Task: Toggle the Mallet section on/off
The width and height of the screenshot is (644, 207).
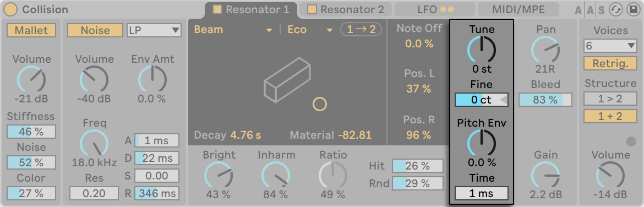Action: 31,30
